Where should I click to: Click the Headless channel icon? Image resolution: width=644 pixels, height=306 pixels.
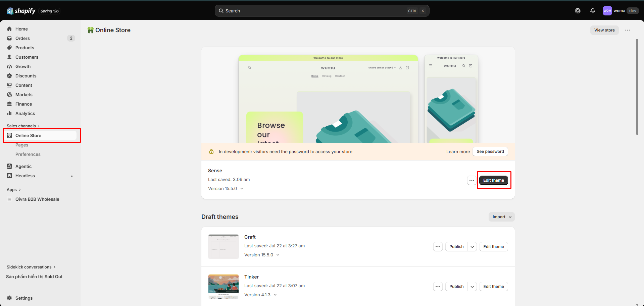click(x=9, y=176)
